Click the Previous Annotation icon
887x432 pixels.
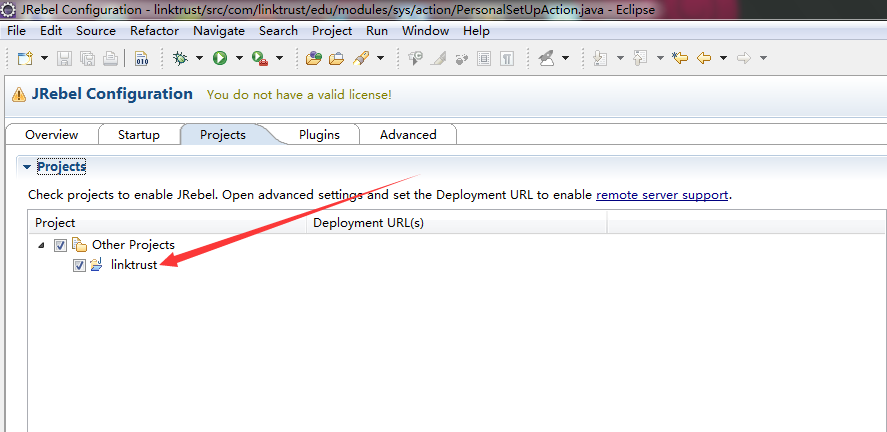(640, 58)
